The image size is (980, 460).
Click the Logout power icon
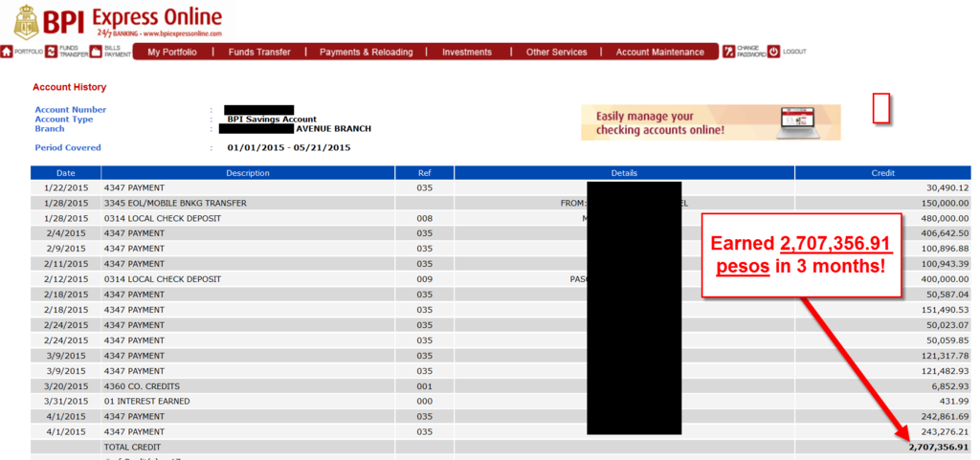[x=773, y=52]
